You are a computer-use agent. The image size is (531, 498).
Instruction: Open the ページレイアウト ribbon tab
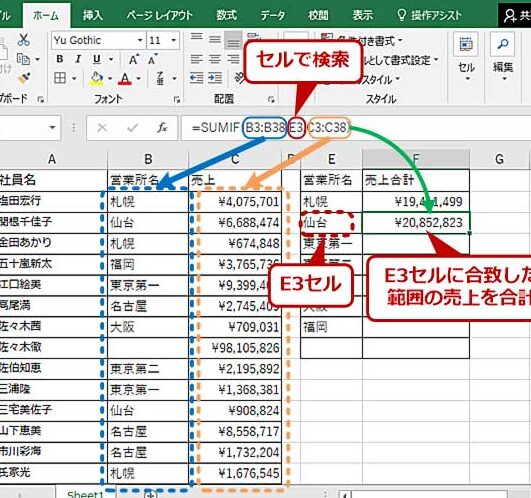(160, 15)
